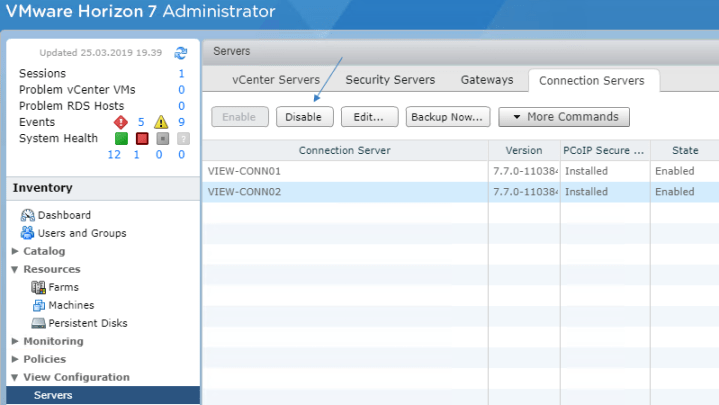719x405 pixels.
Task: Switch to the vCenter Servers tab
Action: pos(276,80)
